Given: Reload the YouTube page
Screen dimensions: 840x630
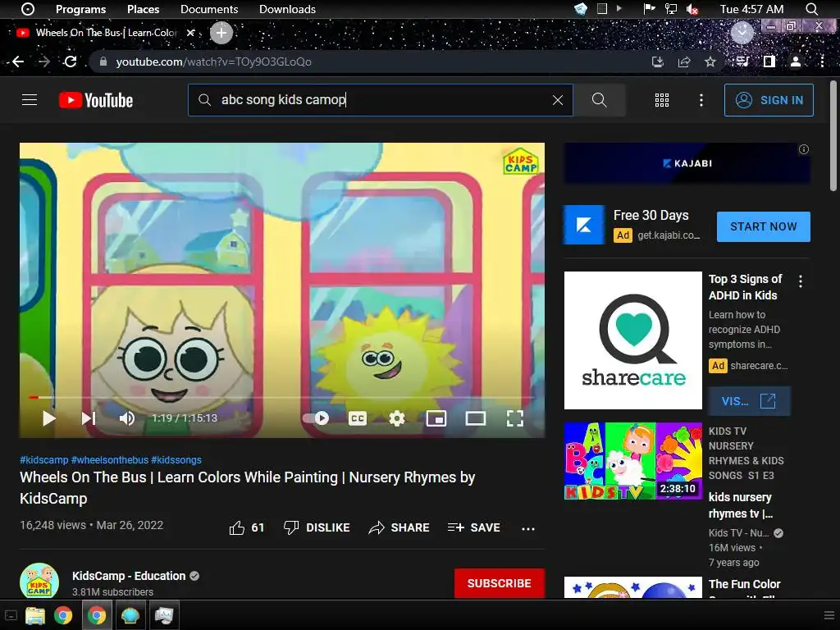Looking at the screenshot, I should point(71,62).
